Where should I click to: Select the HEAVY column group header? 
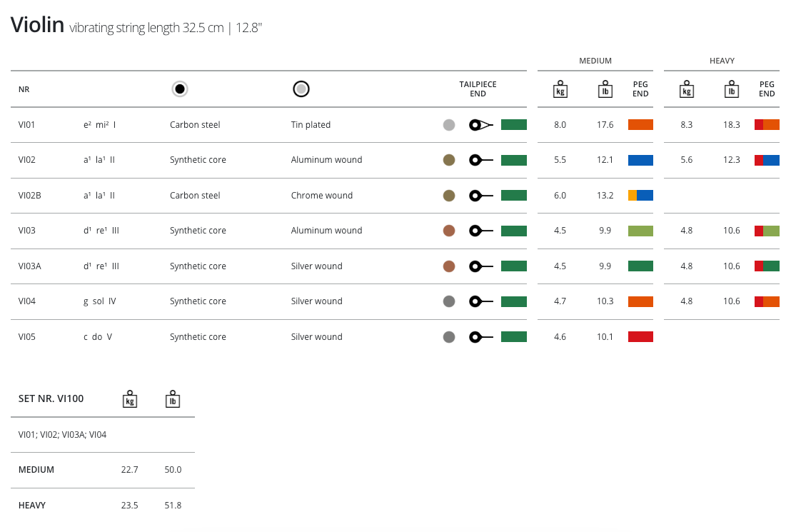pyautogui.click(x=722, y=61)
